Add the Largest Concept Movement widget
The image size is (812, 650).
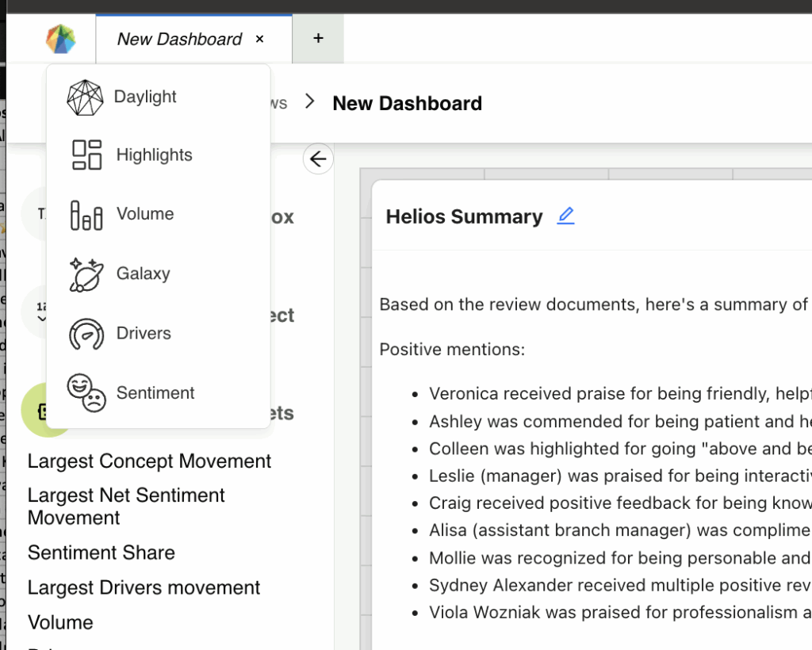click(x=149, y=461)
